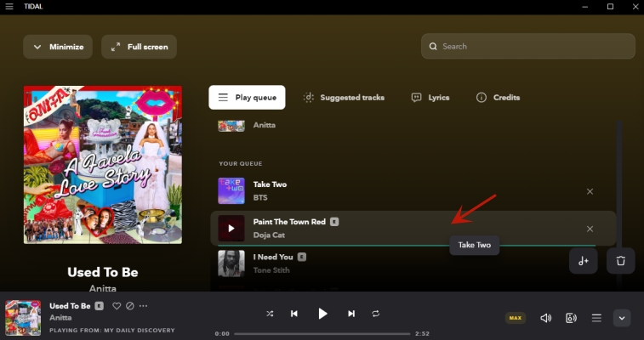Image resolution: width=644 pixels, height=340 pixels.
Task: Block Used To Be track icon
Action: pyautogui.click(x=130, y=306)
